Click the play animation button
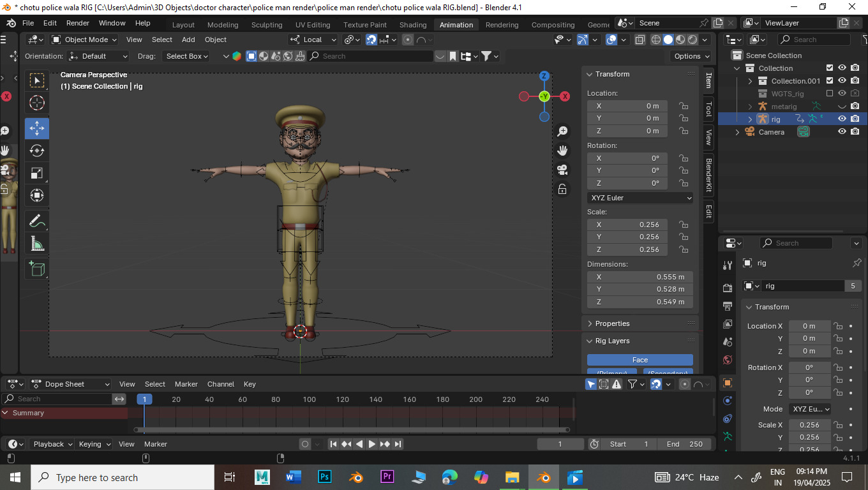The width and height of the screenshot is (868, 490). click(372, 444)
